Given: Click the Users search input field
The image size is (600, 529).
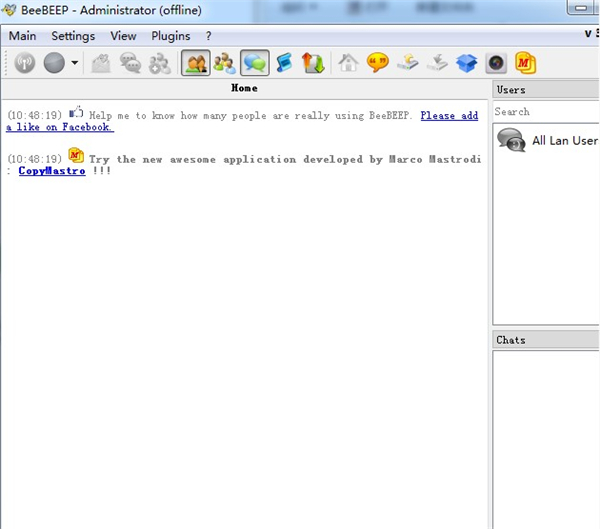Looking at the screenshot, I should tap(545, 112).
